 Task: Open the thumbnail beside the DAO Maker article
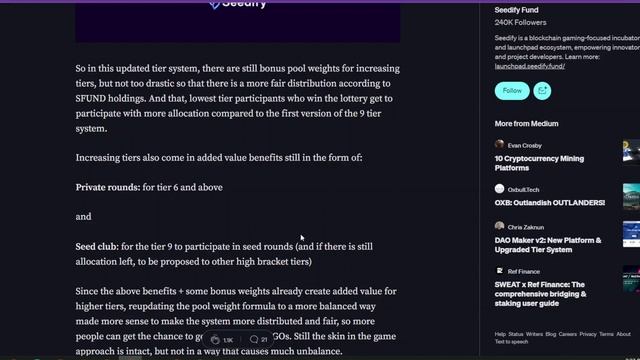[631, 234]
